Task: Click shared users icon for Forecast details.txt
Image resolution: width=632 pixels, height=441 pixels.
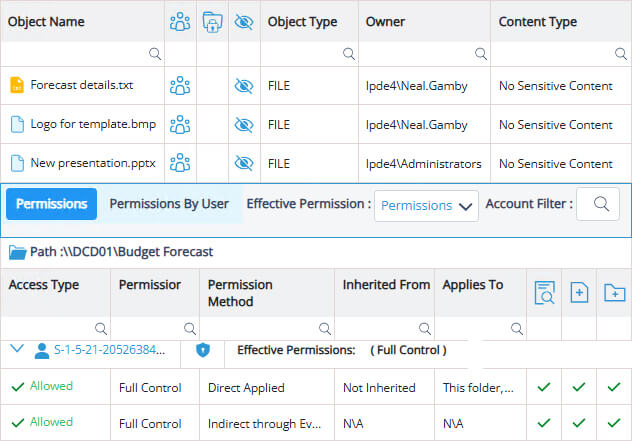Action: [x=180, y=86]
